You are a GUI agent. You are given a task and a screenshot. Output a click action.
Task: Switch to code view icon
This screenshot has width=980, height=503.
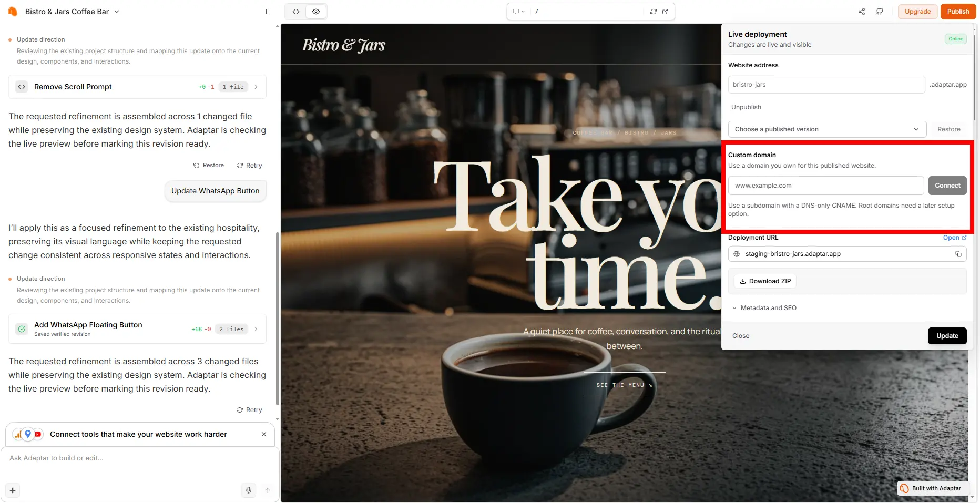tap(296, 12)
